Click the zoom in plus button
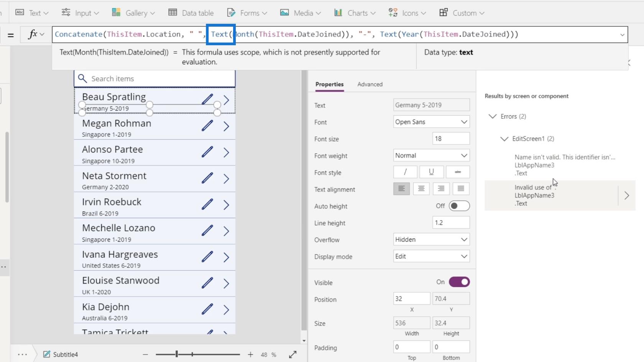The image size is (644, 362). 250,355
